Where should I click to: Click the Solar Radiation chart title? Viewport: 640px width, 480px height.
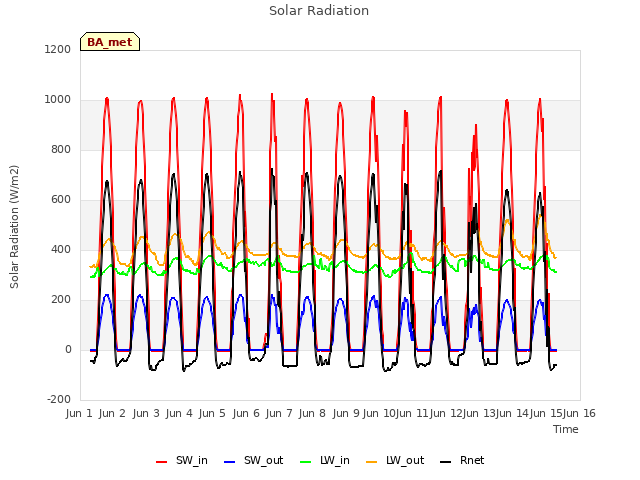(x=319, y=11)
